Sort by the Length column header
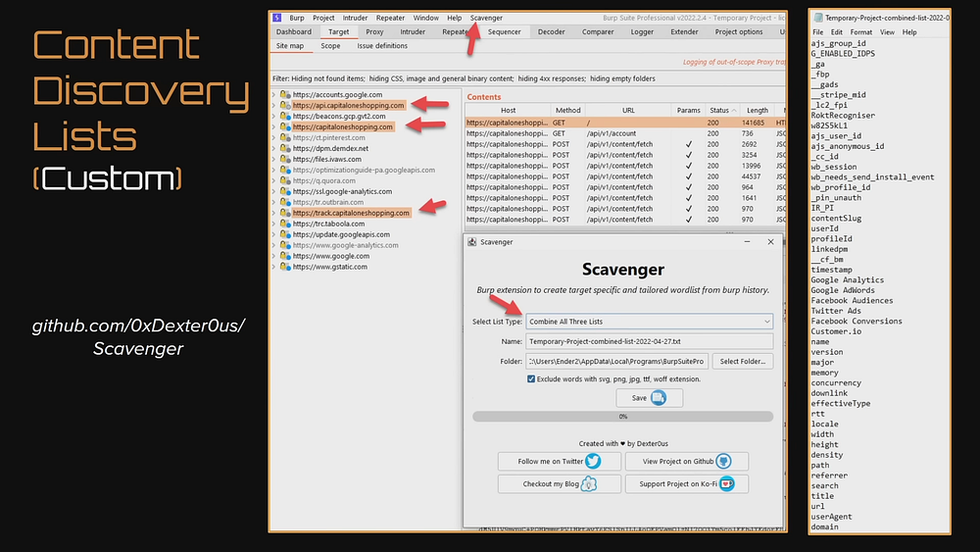 758,110
